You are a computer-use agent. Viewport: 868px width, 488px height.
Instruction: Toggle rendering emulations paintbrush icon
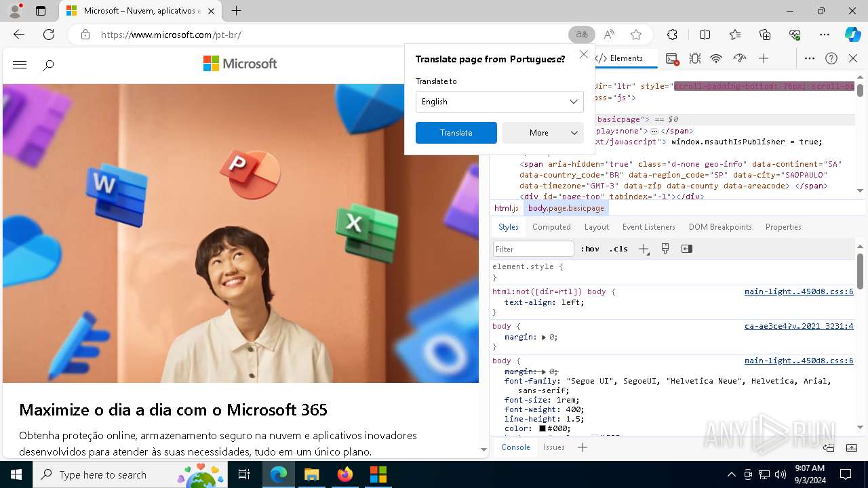[x=665, y=249]
